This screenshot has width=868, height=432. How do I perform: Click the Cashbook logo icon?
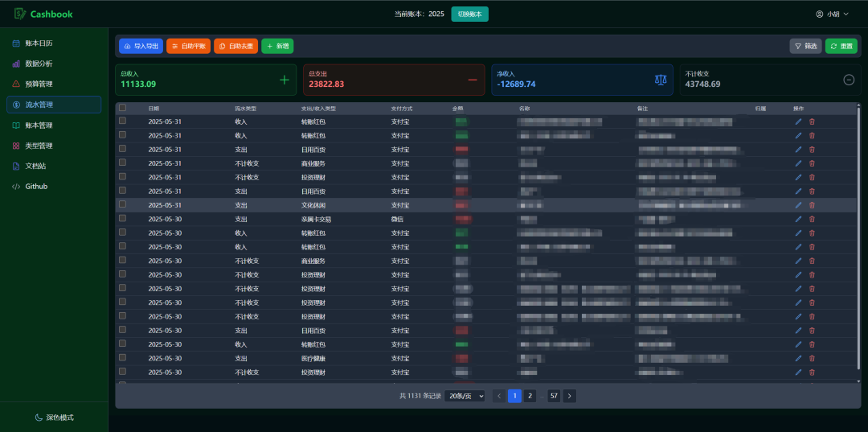click(20, 14)
